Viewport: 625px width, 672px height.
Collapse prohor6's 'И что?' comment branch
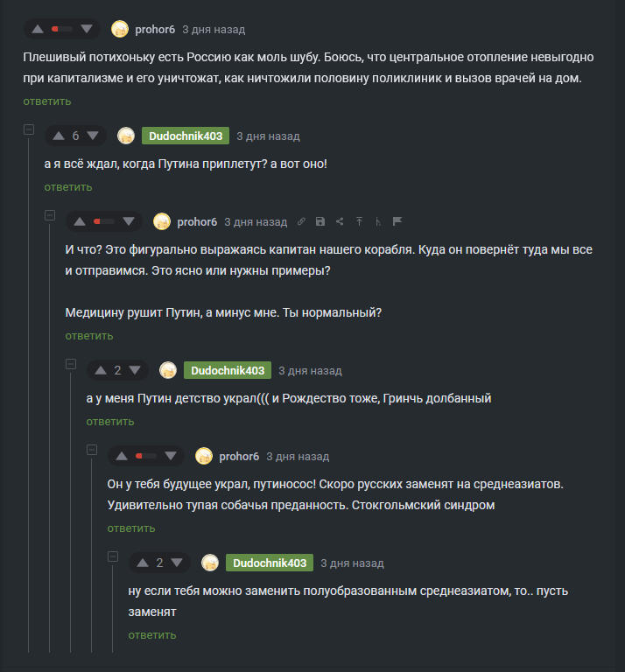49,215
